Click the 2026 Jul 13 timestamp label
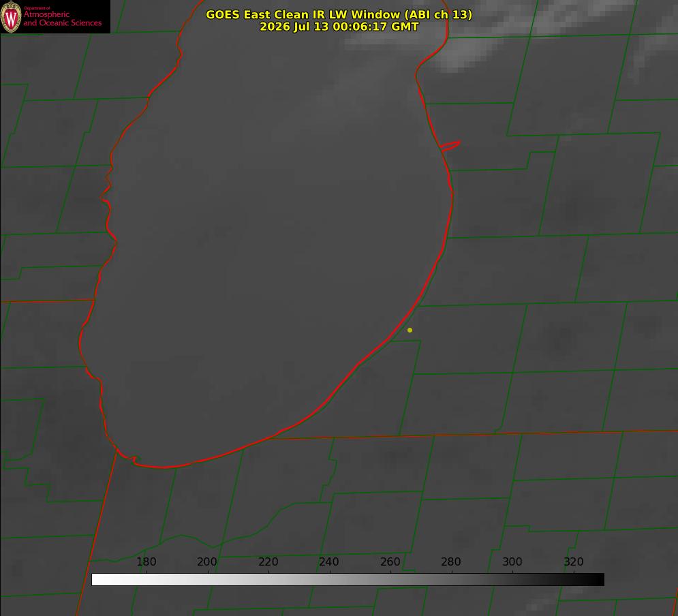 tap(339, 27)
